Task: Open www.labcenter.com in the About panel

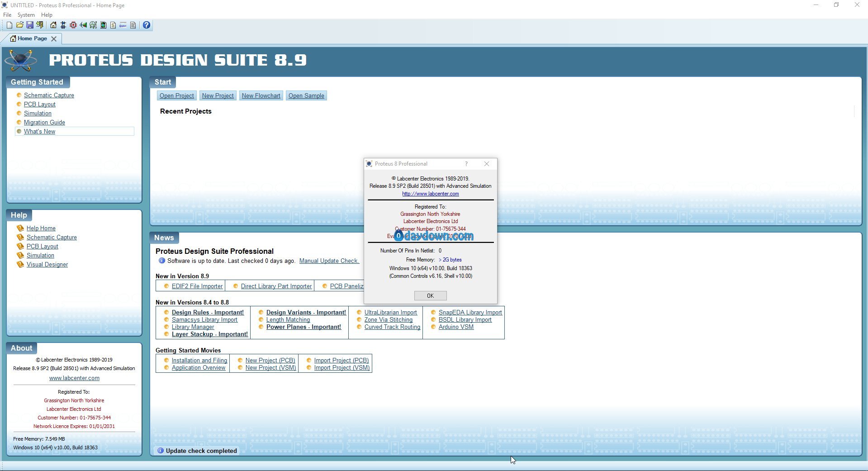Action: tap(74, 378)
